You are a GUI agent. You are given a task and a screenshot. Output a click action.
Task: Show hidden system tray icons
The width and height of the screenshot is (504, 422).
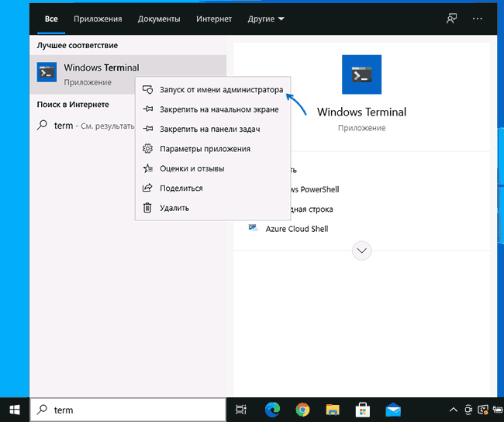click(454, 410)
